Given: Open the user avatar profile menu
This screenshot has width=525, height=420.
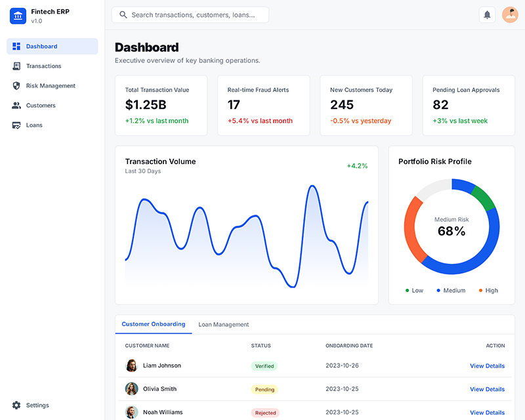Looking at the screenshot, I should point(510,14).
